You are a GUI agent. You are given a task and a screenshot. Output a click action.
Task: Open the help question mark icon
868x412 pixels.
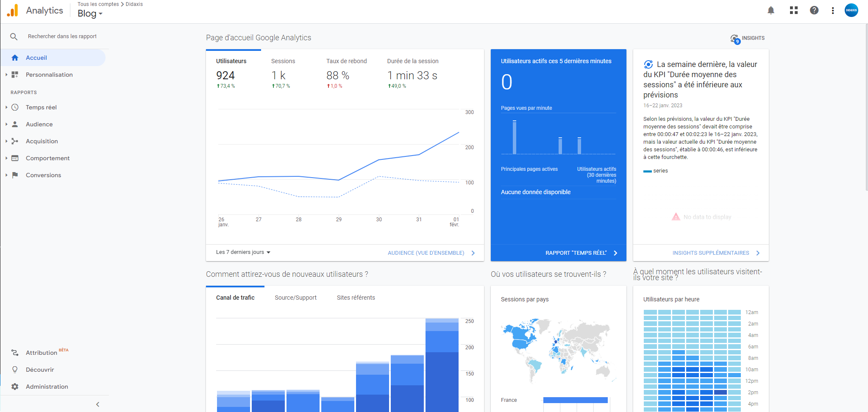coord(814,10)
